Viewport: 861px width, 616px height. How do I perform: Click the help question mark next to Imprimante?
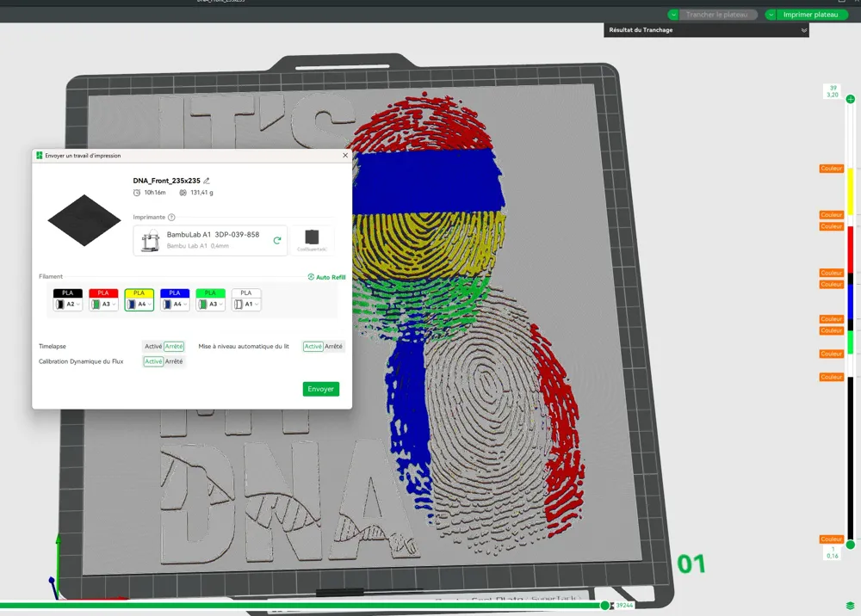click(171, 217)
